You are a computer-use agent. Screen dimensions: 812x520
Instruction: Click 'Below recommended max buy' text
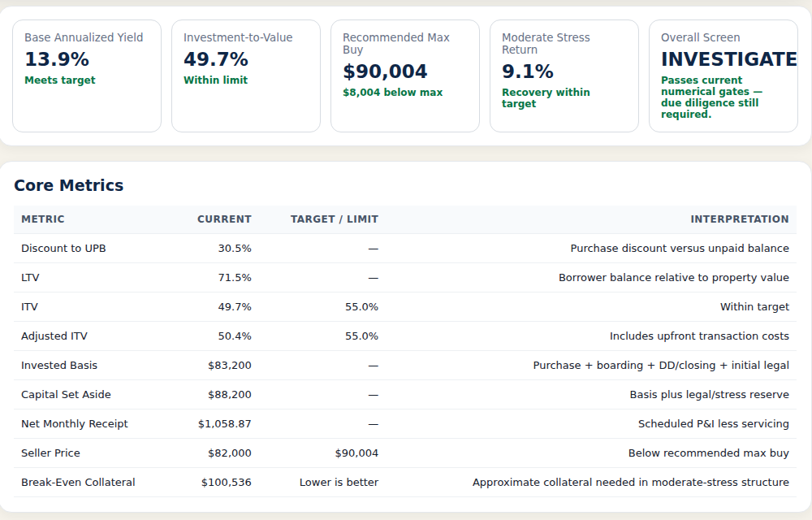click(708, 453)
